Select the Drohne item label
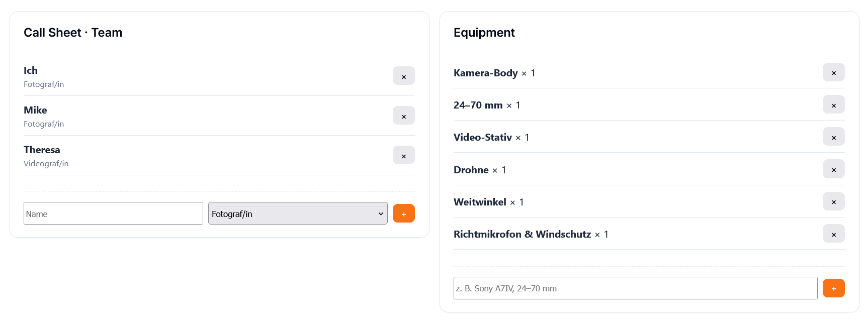 coord(471,170)
